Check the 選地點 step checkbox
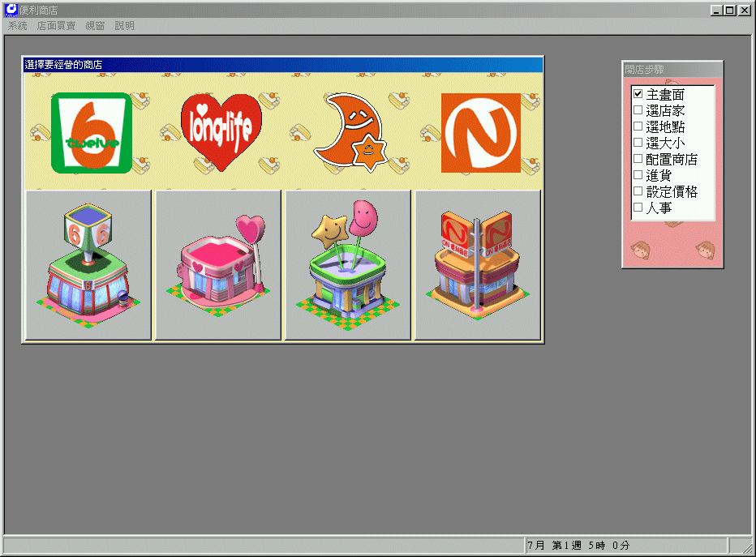756x557 pixels. coord(638,127)
